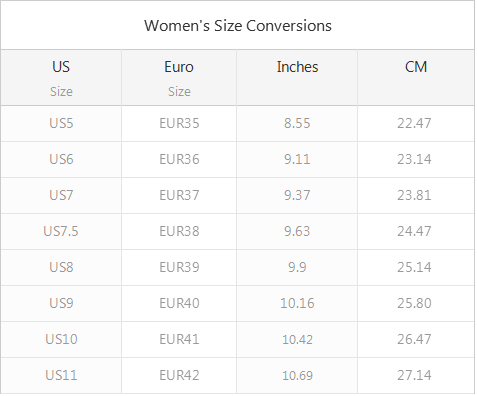Select the US5 cell

pos(61,123)
